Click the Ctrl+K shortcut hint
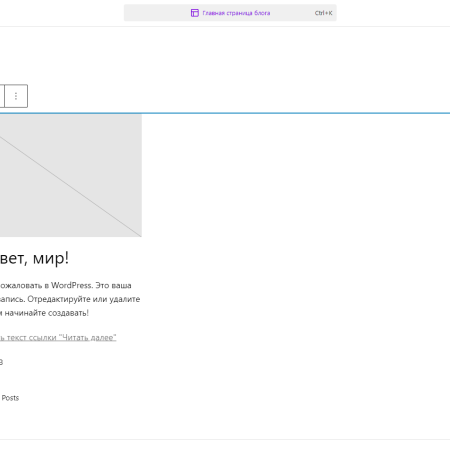The image size is (450, 450). click(x=323, y=13)
